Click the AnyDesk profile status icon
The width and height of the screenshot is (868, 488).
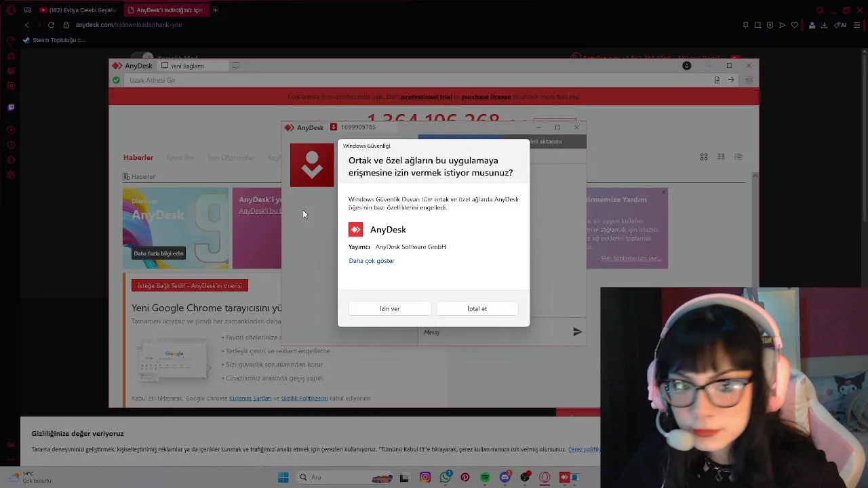687,66
